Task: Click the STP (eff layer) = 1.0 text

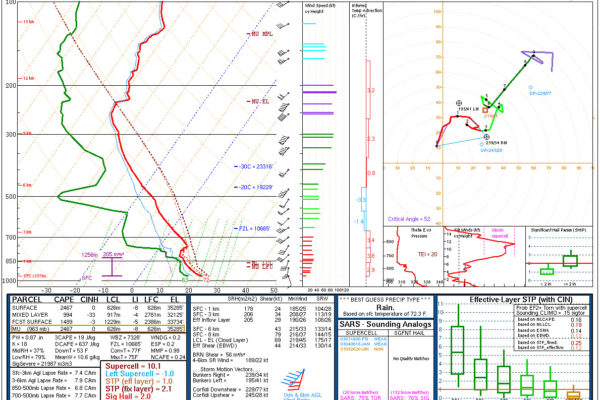Action: 139,381
